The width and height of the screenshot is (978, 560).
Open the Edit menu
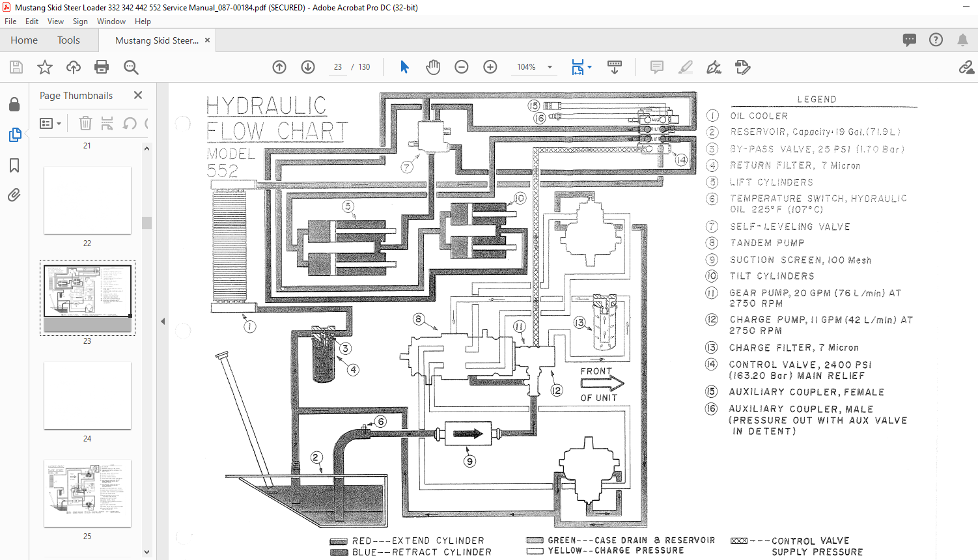[x=32, y=21]
